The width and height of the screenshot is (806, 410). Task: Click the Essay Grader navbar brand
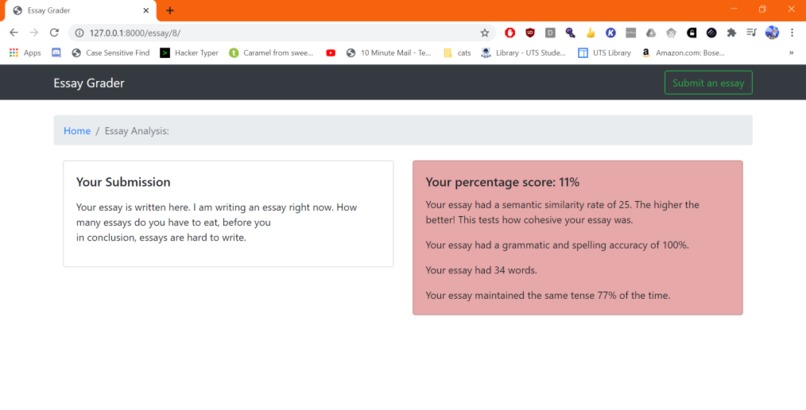[89, 83]
